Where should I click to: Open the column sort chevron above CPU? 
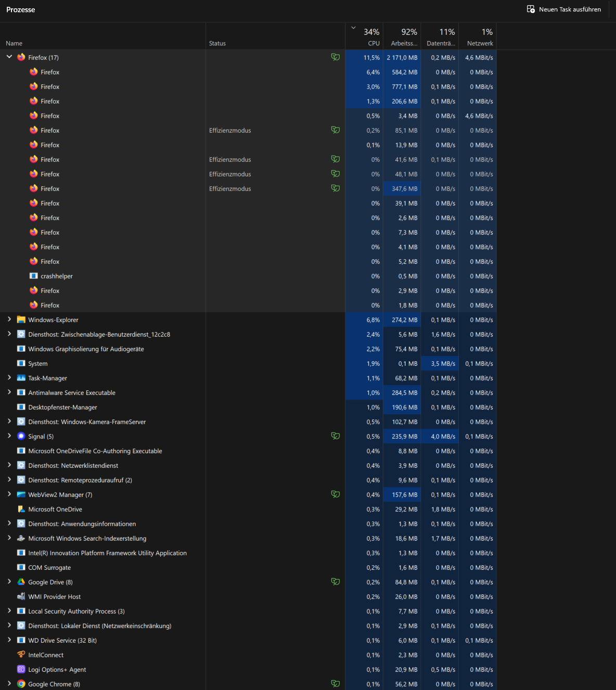click(353, 28)
